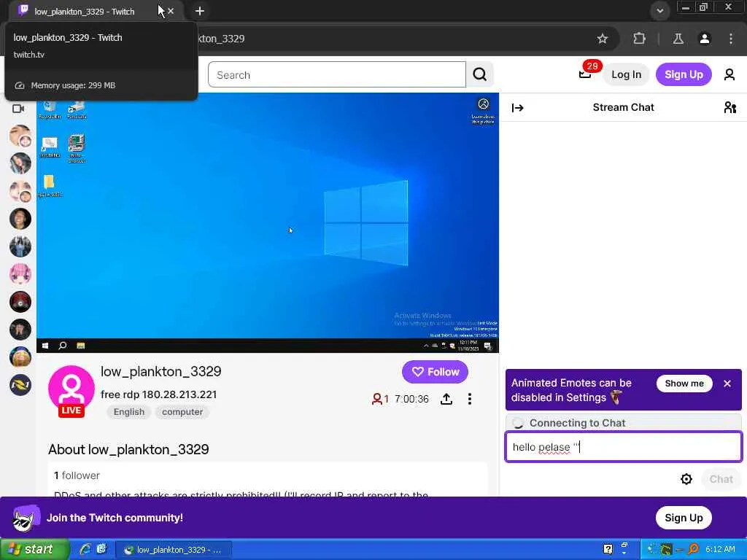Open the Chrome Labs flask icon

[678, 39]
